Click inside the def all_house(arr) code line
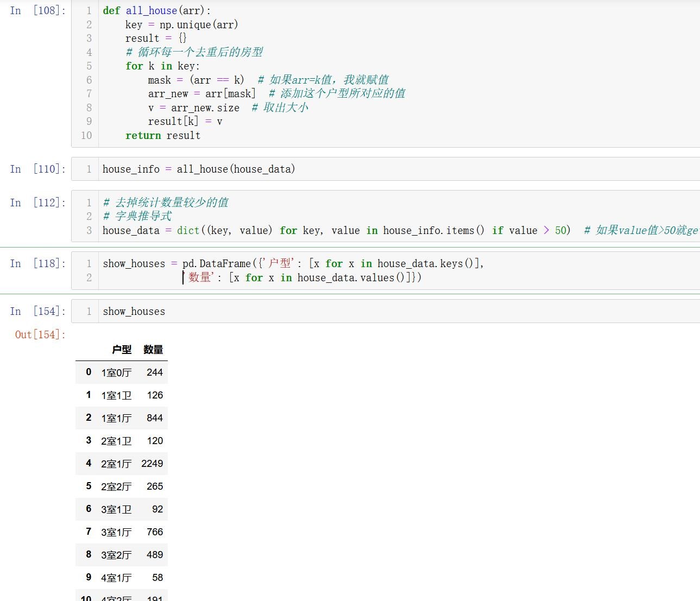700x601 pixels. pos(157,10)
